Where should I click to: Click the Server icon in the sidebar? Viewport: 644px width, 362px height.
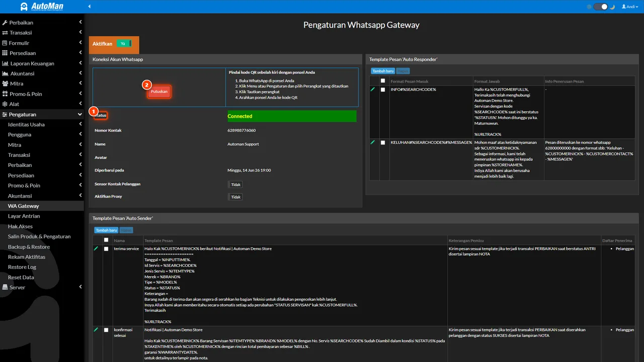click(5, 288)
